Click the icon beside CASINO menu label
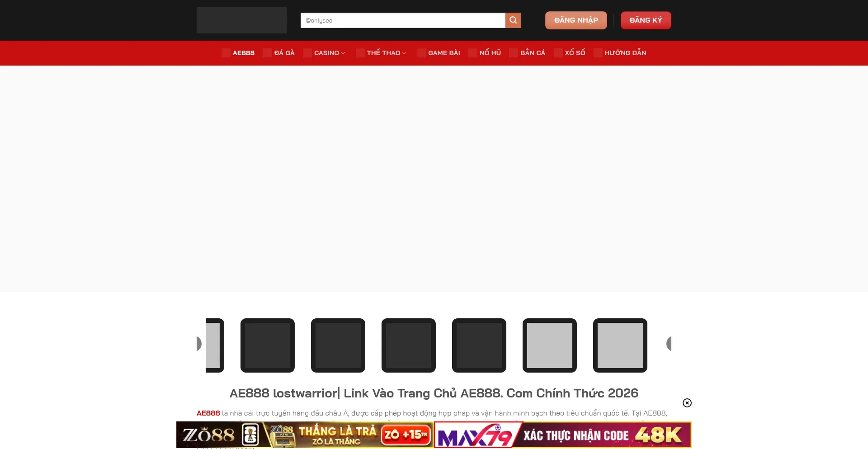 [307, 53]
